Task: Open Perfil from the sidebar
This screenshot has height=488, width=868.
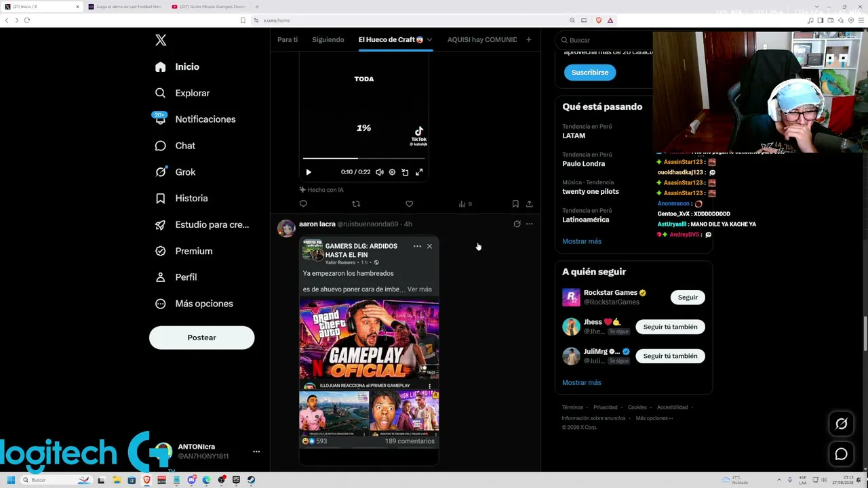Action: coord(176,277)
